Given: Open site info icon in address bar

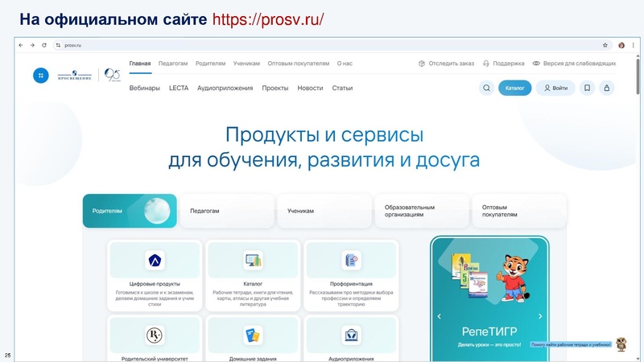Looking at the screenshot, I should pos(58,45).
